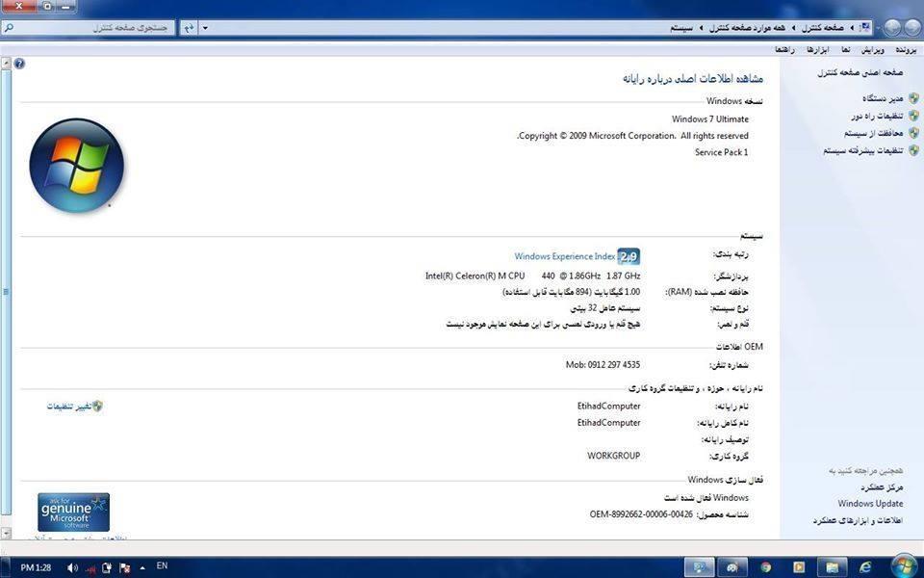The image size is (924, 578).
Task: Click the ask for genuine Microsoft badge
Action: coord(74,512)
